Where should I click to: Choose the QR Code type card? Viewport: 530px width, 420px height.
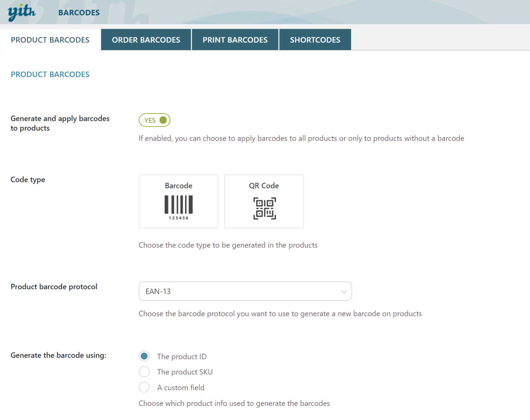(264, 201)
